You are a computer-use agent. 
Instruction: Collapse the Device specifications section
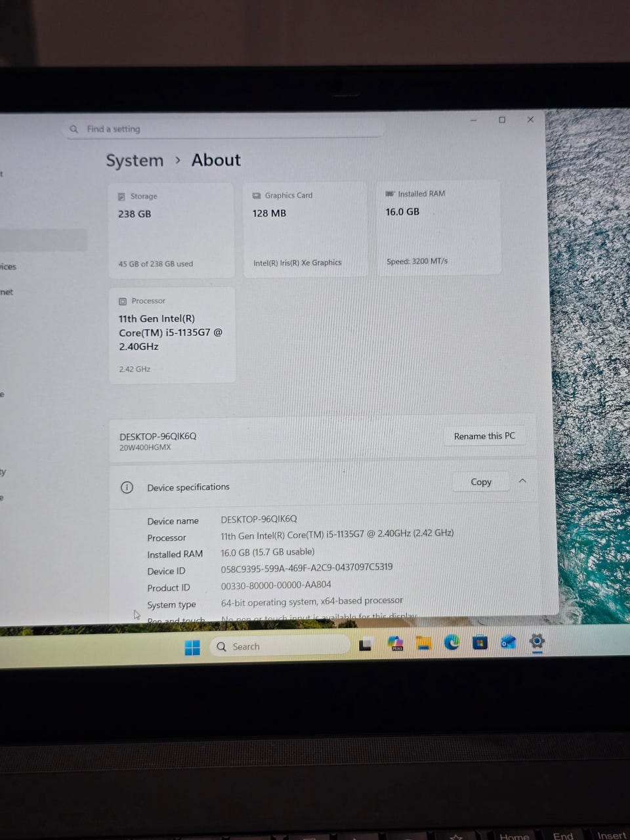click(x=522, y=481)
